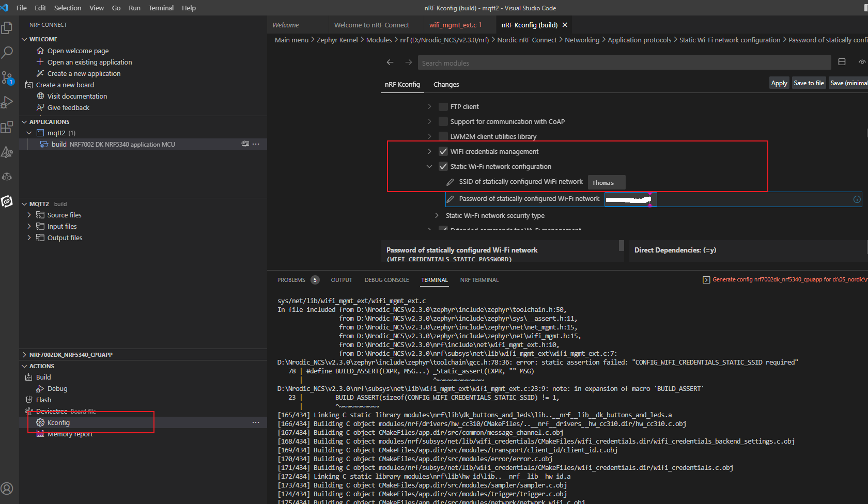Screen dimensions: 868x504
Task: Open more actions ellipsis on build row
Action: pyautogui.click(x=256, y=144)
